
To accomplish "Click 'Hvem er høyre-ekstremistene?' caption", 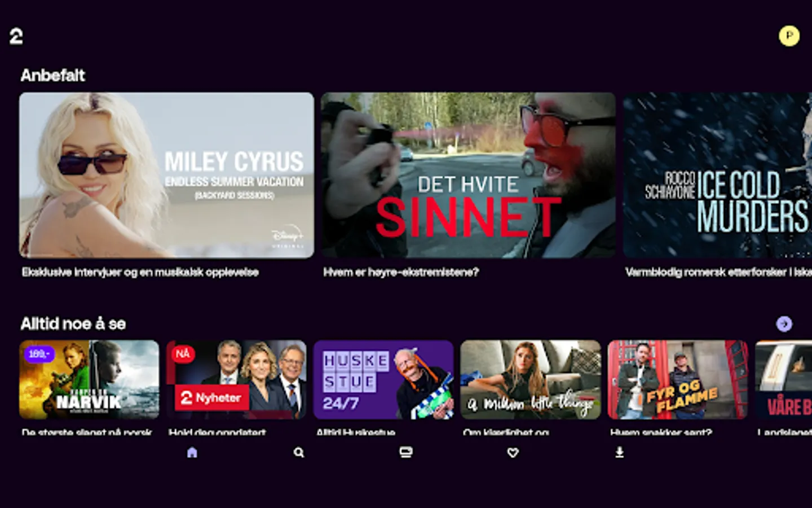I will pyautogui.click(x=401, y=272).
